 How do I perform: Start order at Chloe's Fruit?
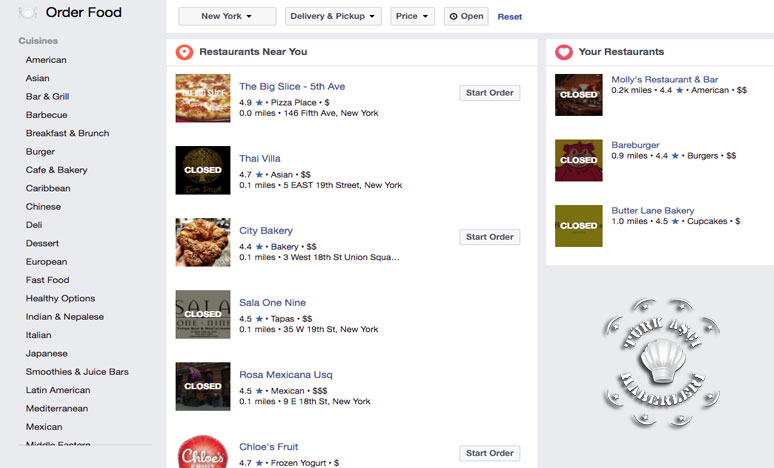(490, 453)
